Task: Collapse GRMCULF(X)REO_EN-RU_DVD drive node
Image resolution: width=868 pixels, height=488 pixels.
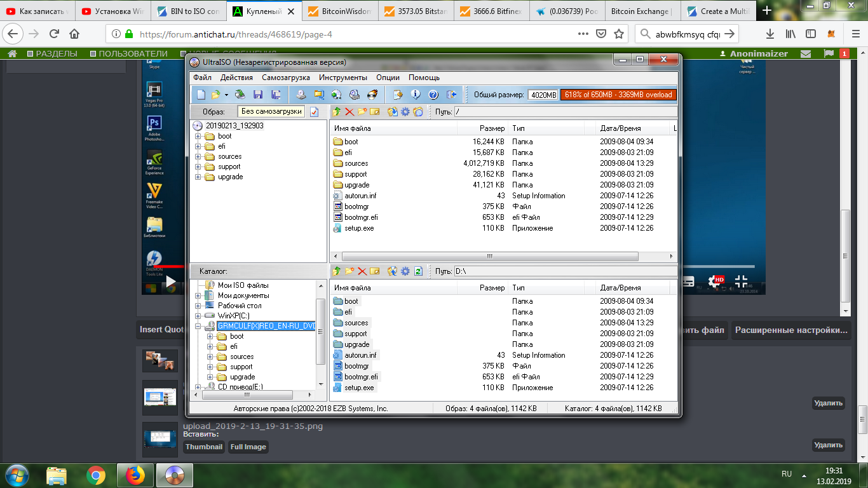Action: coord(198,326)
